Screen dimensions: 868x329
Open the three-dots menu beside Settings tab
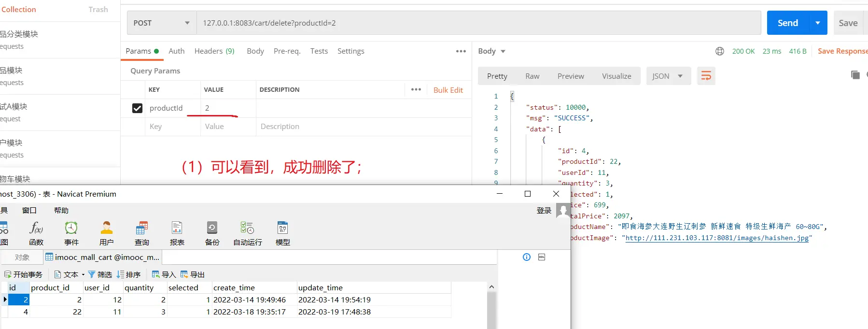click(461, 51)
